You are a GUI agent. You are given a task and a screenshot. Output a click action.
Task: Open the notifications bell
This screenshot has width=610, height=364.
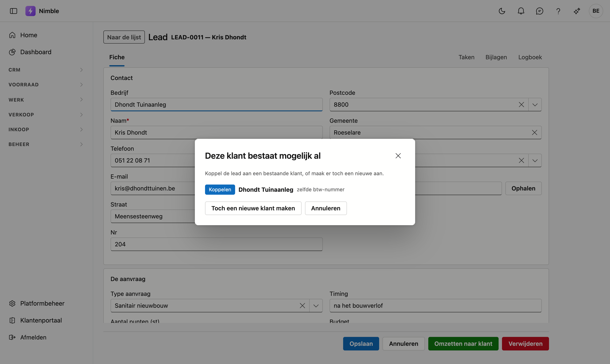(x=521, y=11)
